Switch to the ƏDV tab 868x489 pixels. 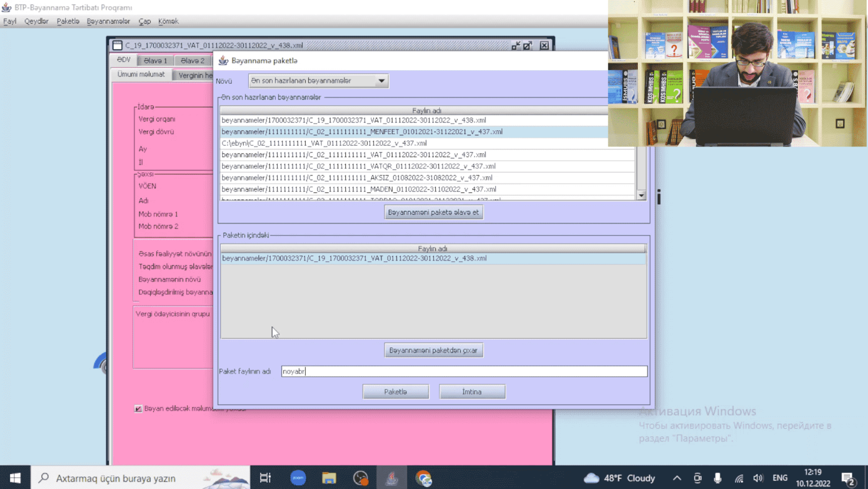pyautogui.click(x=124, y=60)
